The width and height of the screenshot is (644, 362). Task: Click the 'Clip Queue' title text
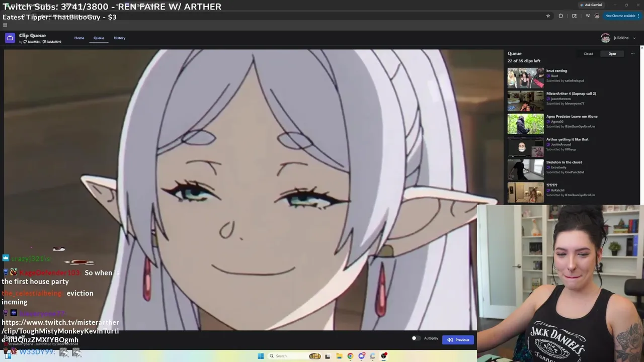[x=32, y=35]
